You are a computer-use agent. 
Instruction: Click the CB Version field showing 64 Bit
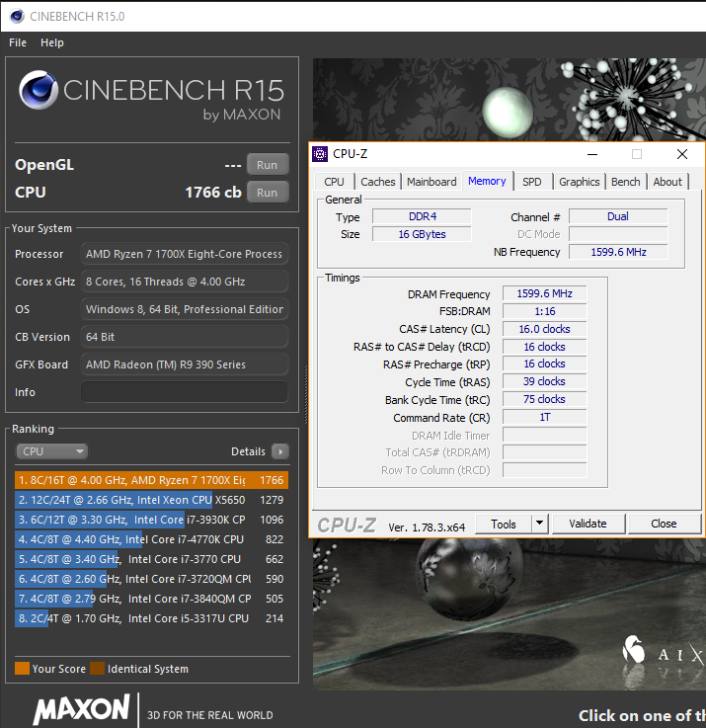coord(185,337)
